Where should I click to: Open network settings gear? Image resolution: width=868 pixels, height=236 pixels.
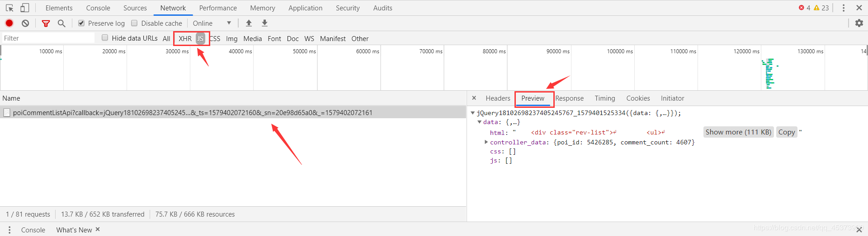click(859, 23)
